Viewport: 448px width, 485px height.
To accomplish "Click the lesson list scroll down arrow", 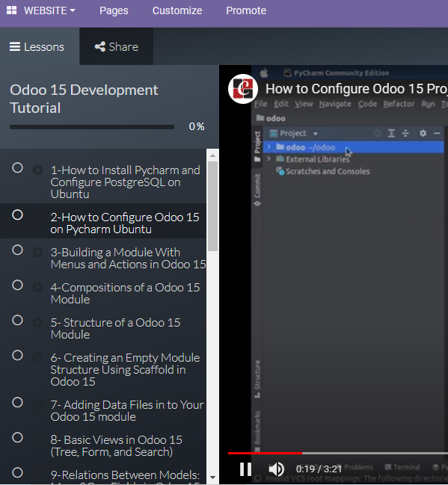I will pos(212,478).
